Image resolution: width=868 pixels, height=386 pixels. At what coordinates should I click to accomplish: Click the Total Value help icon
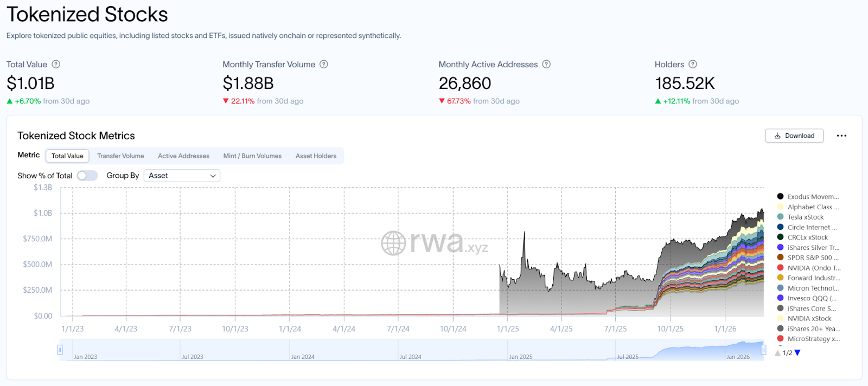(x=56, y=64)
